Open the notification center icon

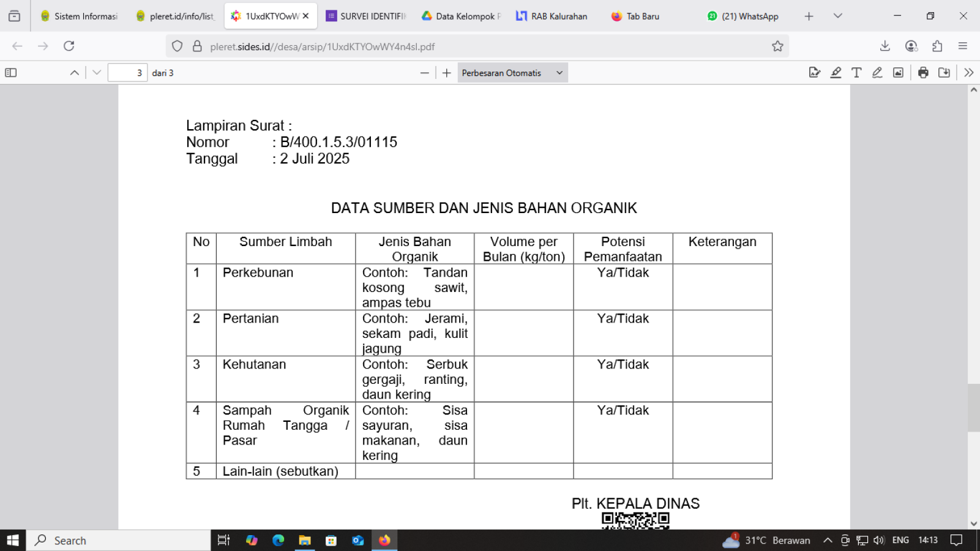click(956, 541)
